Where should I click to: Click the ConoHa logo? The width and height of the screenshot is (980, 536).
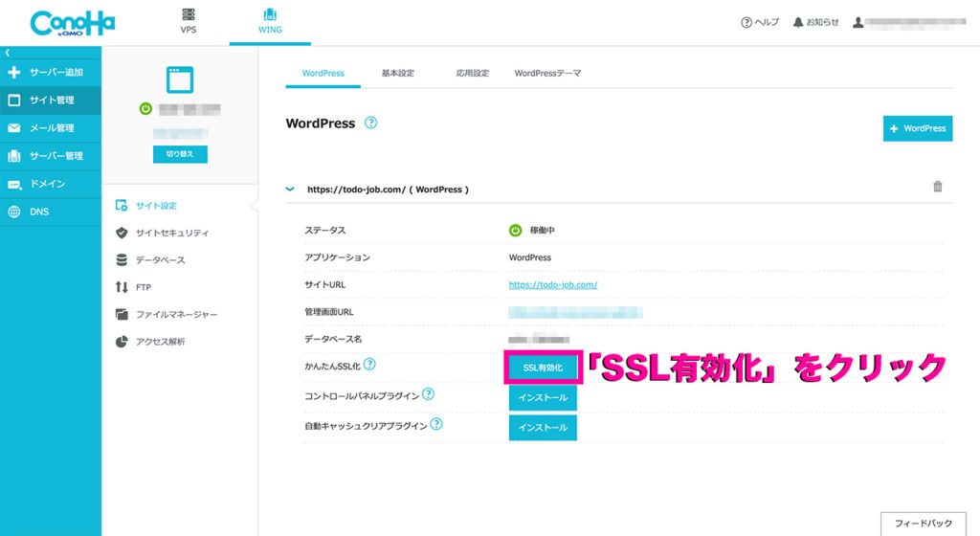[73, 23]
